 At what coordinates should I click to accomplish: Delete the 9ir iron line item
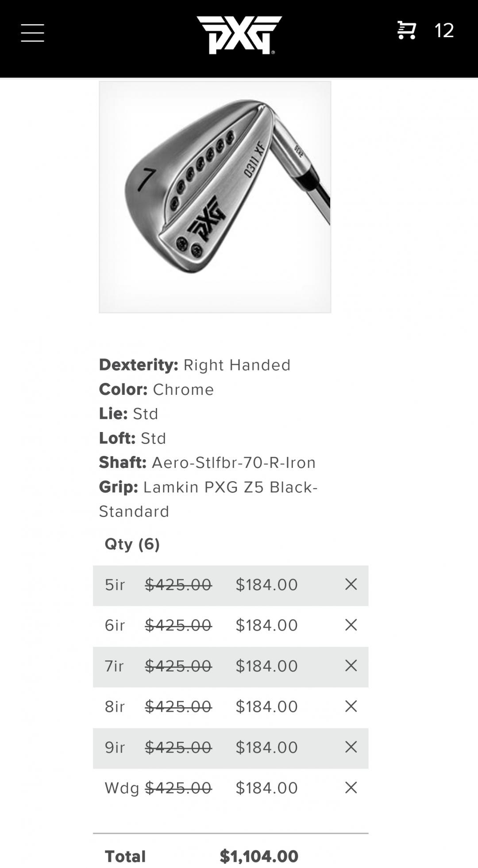[x=351, y=747]
